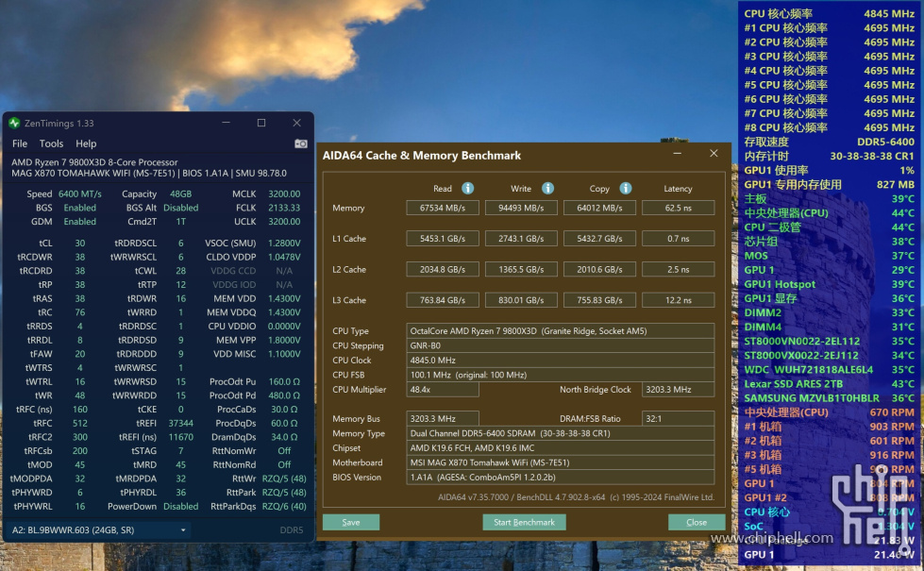Viewport: 924px width, 571px height.
Task: Click the Write info icon in AIDA64
Action: pyautogui.click(x=548, y=188)
